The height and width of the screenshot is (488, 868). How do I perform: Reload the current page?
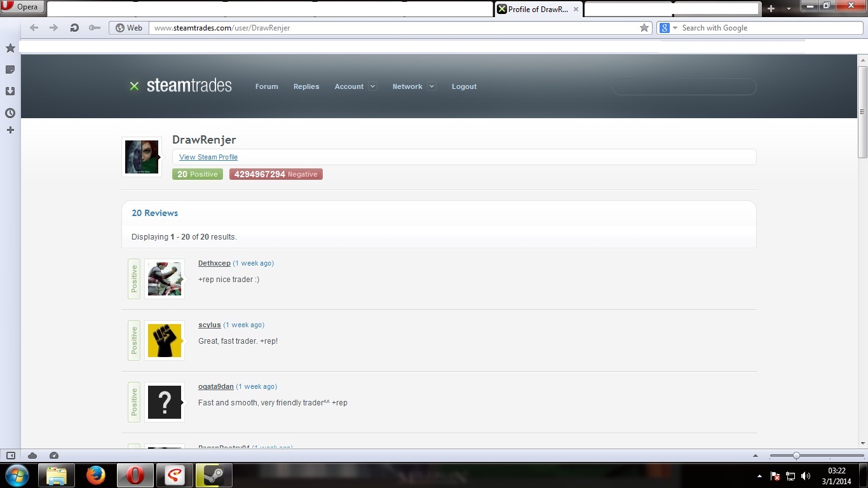point(74,28)
